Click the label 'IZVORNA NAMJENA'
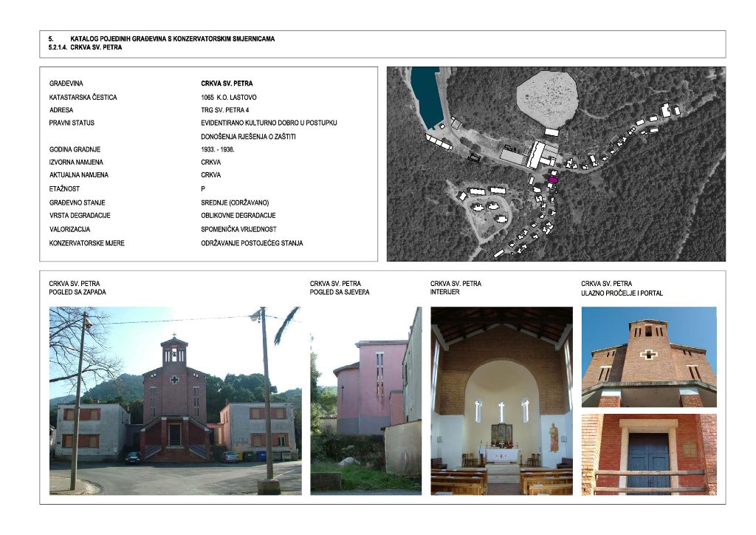 click(76, 162)
